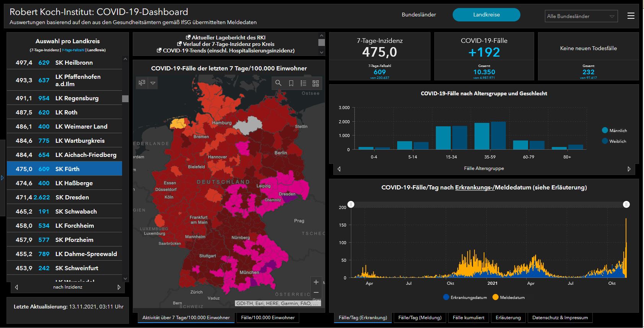Zoom out on the map with minus
Viewport: 644px width, 328px height.
[316, 293]
